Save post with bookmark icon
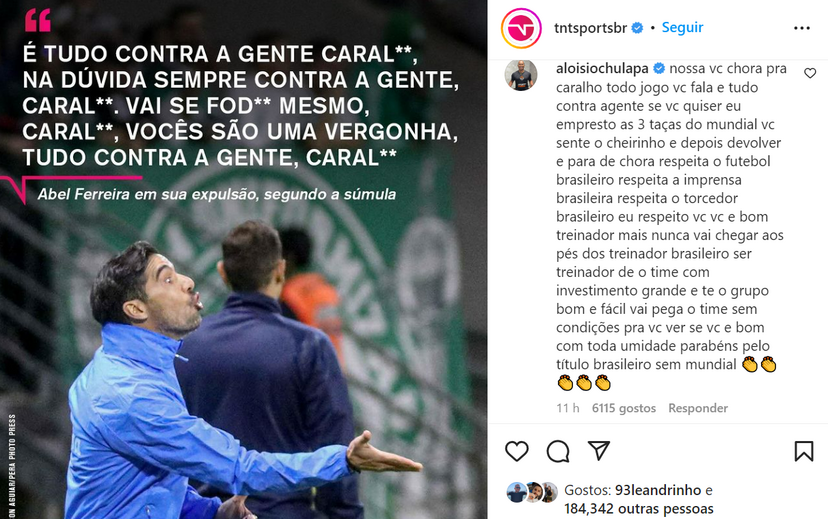 804,451
